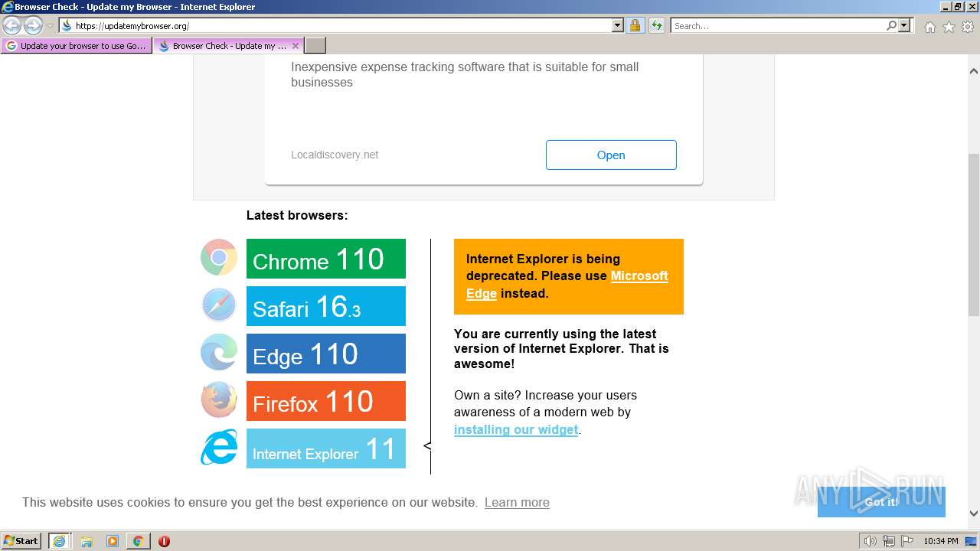Click the Internet Explorer logo icon
The width and height of the screenshot is (980, 551).
click(219, 448)
